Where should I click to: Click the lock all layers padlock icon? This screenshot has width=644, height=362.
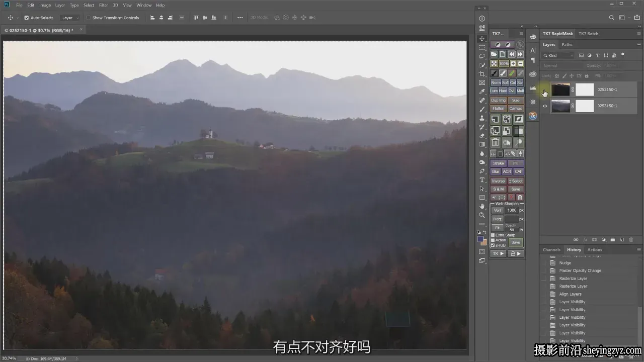point(587,76)
